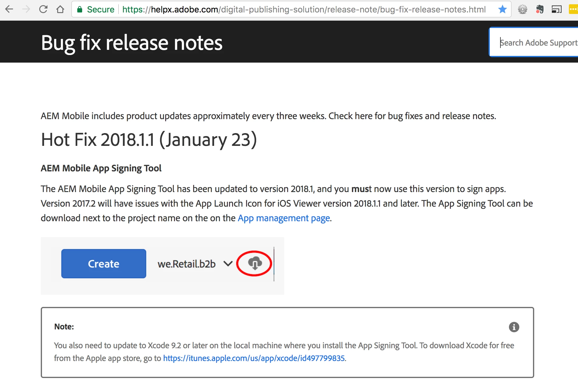Reload the current page

44,9
